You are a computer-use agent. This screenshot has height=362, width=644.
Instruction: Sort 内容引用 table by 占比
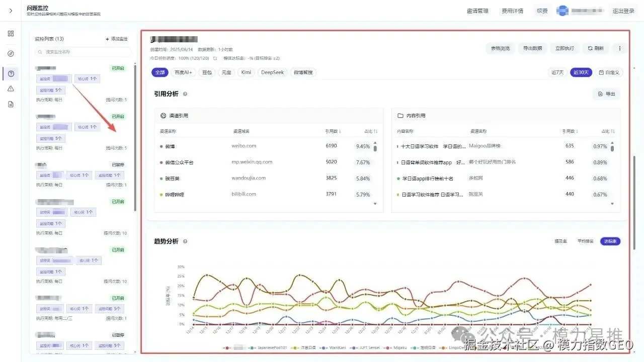pyautogui.click(x=607, y=131)
